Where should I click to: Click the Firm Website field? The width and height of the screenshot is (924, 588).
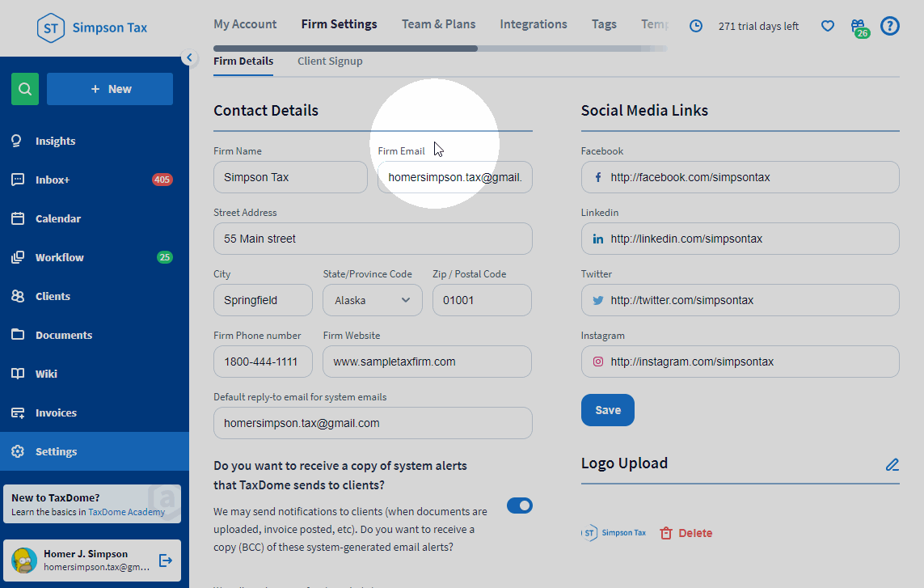[x=427, y=362]
